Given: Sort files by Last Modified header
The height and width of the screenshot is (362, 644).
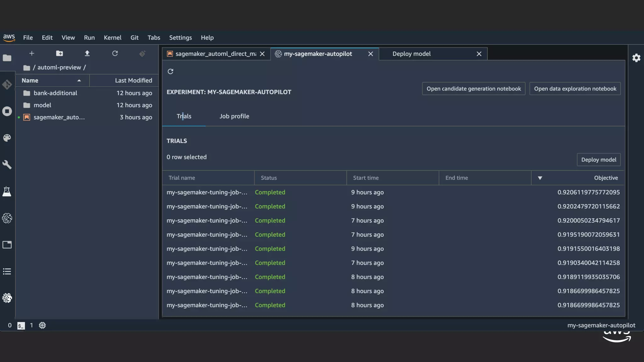Looking at the screenshot, I should click(133, 80).
